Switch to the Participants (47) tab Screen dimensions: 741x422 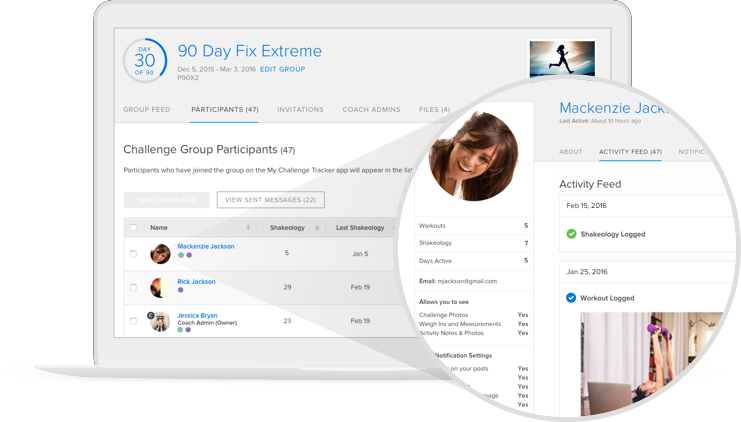pyautogui.click(x=224, y=110)
